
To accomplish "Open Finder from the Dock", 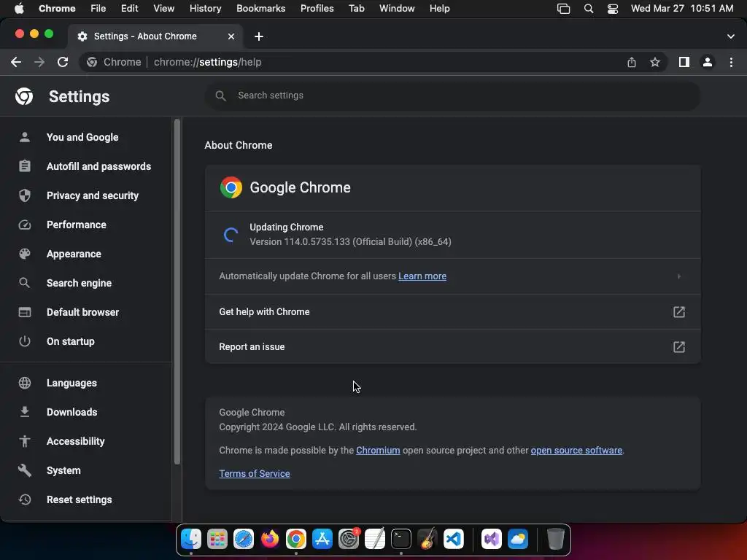I will pyautogui.click(x=191, y=539).
